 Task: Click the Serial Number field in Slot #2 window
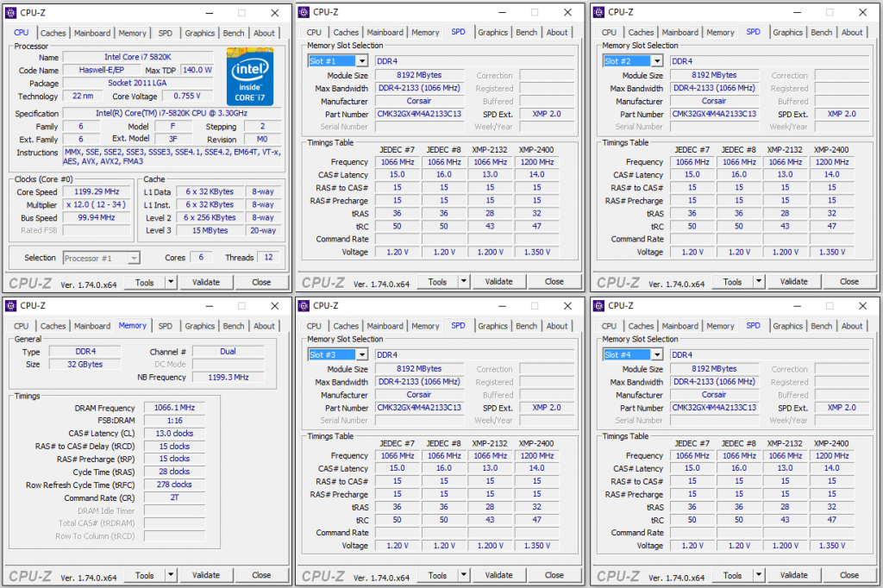[714, 127]
